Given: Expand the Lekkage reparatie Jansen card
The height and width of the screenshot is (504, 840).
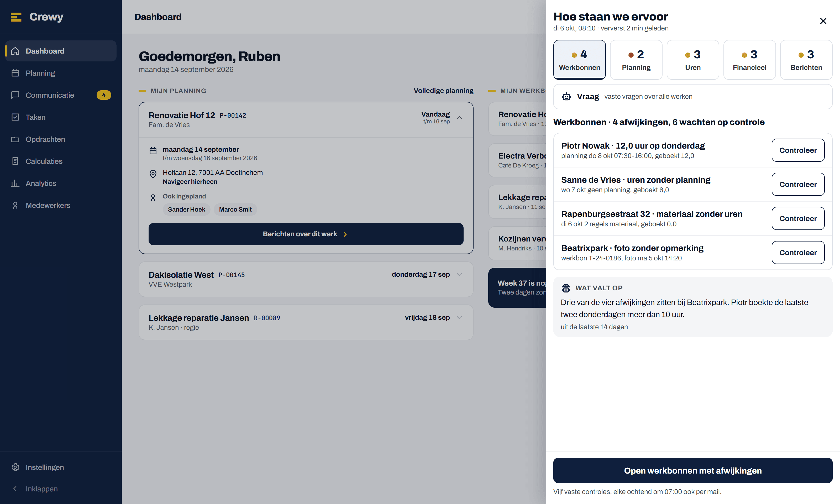Looking at the screenshot, I should tap(459, 318).
